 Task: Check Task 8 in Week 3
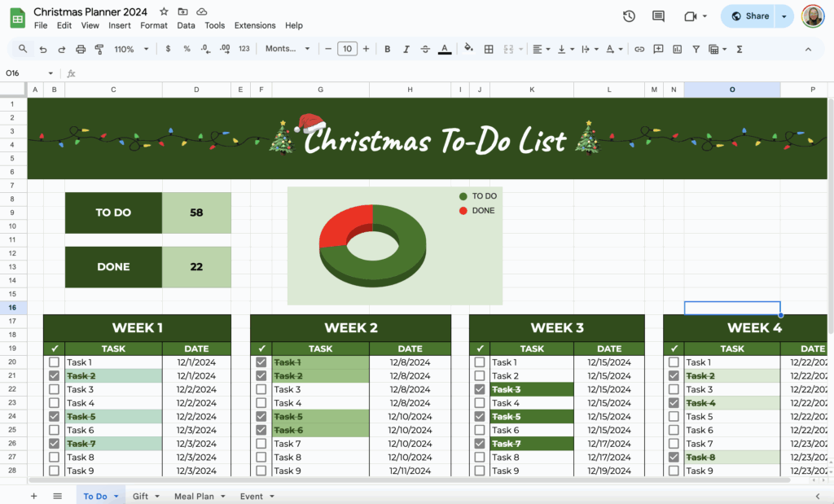point(478,457)
